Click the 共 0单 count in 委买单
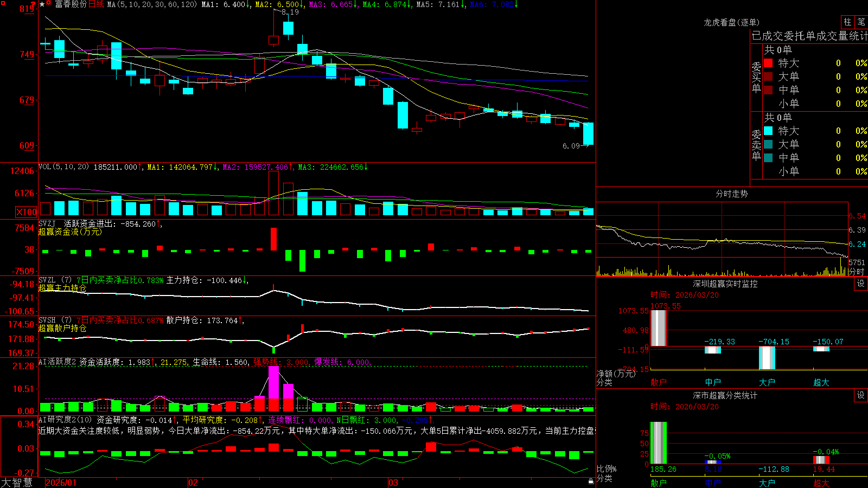Viewport: 868px width, 488px height. tap(778, 49)
